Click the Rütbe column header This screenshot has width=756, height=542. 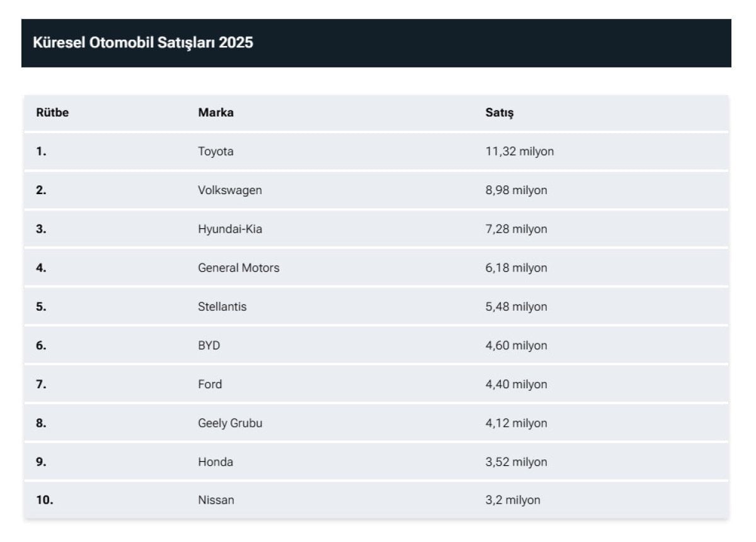[x=52, y=113]
